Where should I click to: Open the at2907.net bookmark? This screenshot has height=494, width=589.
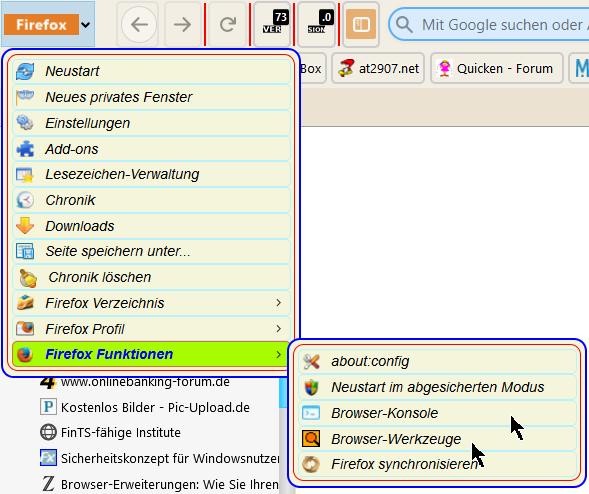tap(378, 68)
